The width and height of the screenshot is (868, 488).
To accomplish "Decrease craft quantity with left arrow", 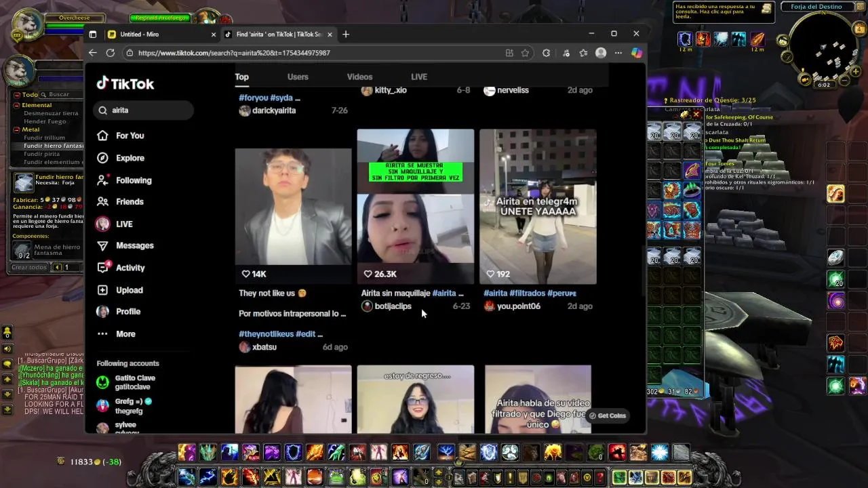I will tap(58, 268).
